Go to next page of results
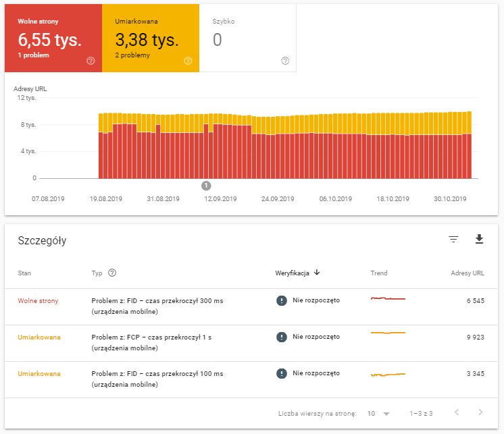 (x=480, y=412)
